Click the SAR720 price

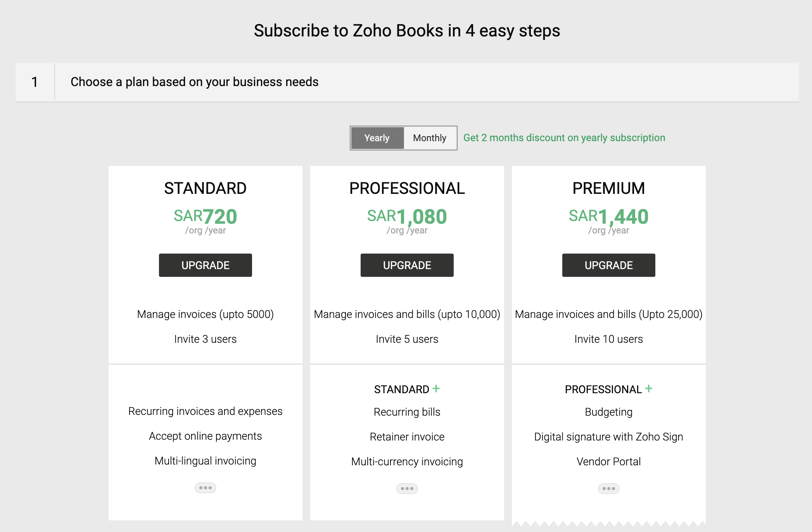[x=206, y=216]
